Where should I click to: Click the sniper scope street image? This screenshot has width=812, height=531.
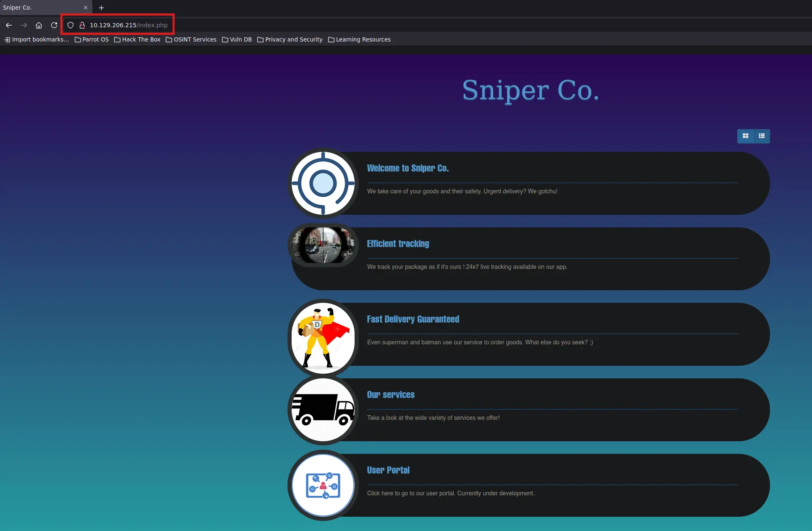[323, 245]
